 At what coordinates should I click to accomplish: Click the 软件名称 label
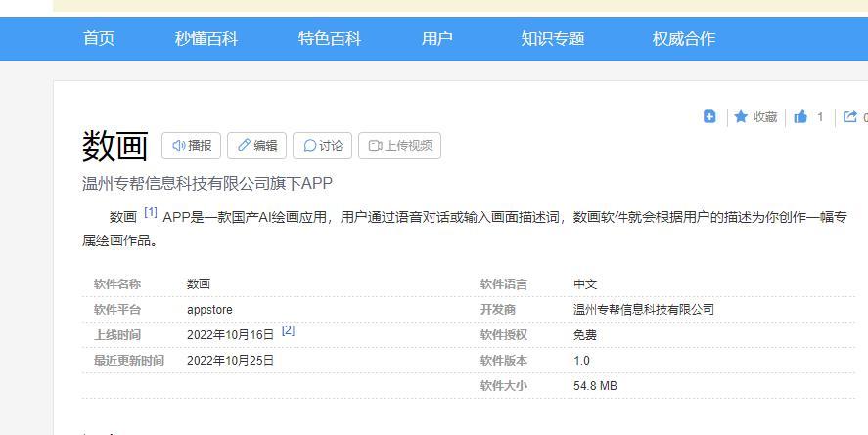[117, 284]
